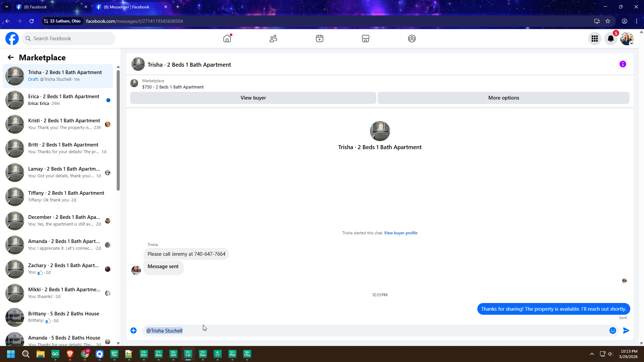
Task: Open File Explorer from the taskbar
Action: click(41, 354)
